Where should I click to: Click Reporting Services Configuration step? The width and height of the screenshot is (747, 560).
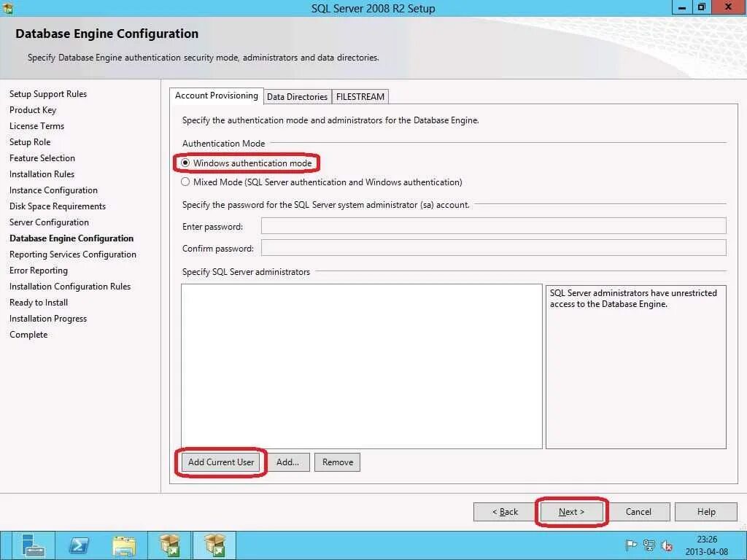click(73, 254)
